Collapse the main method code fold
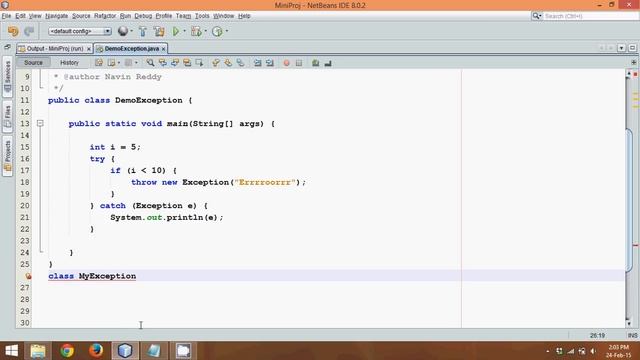The image size is (640, 360). (40, 123)
